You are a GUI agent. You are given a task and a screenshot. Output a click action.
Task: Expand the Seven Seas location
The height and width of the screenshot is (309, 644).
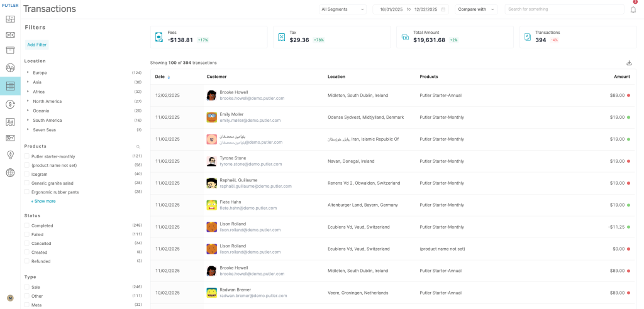[x=28, y=129]
